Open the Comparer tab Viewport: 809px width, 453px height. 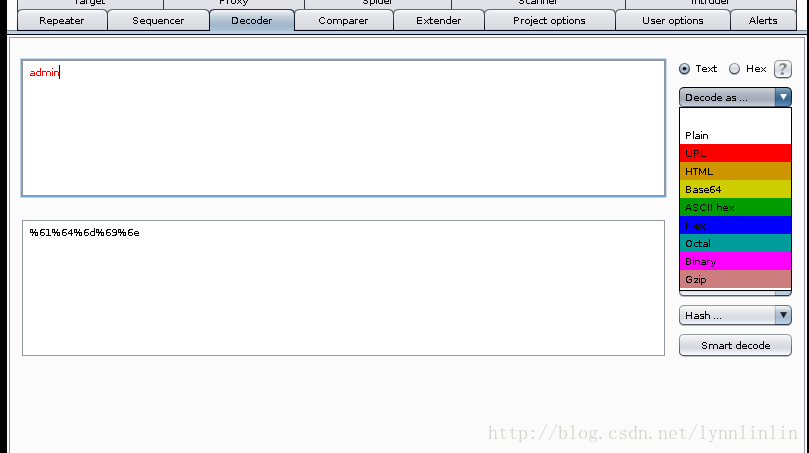[343, 21]
